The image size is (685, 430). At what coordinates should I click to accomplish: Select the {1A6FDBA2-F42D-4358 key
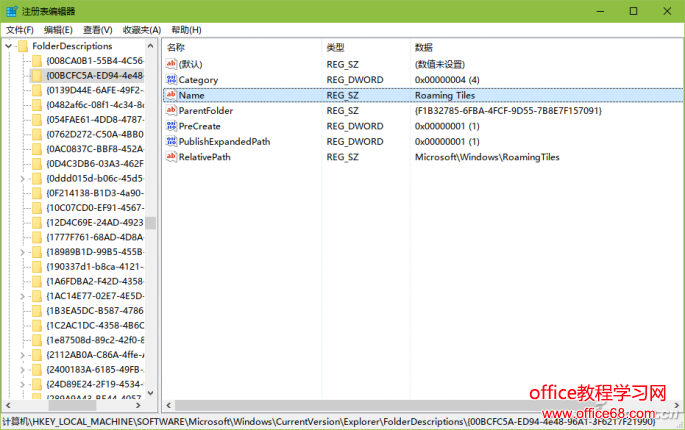click(95, 281)
